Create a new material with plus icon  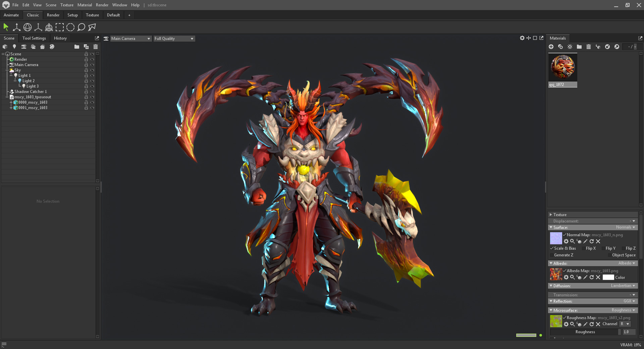[x=551, y=47]
